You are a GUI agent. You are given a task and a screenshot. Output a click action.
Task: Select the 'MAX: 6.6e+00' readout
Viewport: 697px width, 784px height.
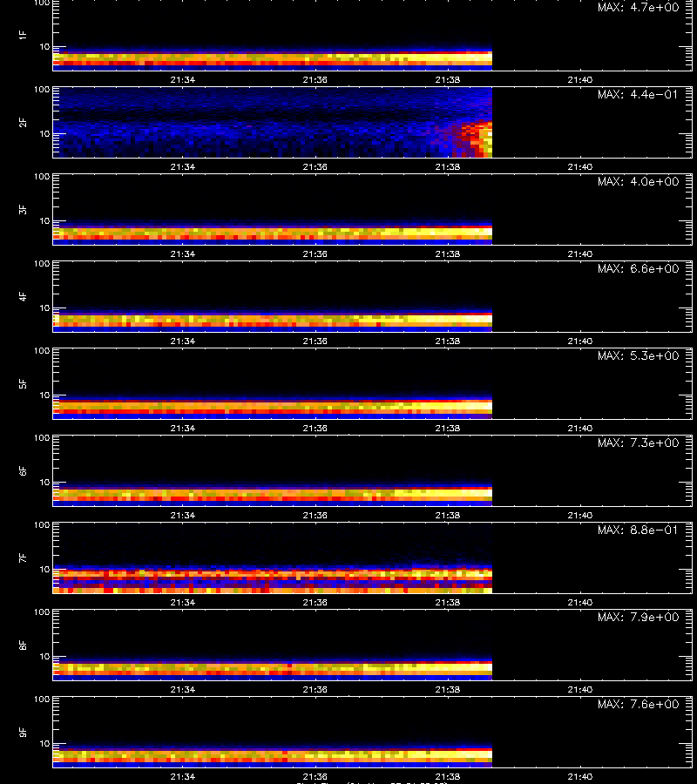[x=638, y=268]
